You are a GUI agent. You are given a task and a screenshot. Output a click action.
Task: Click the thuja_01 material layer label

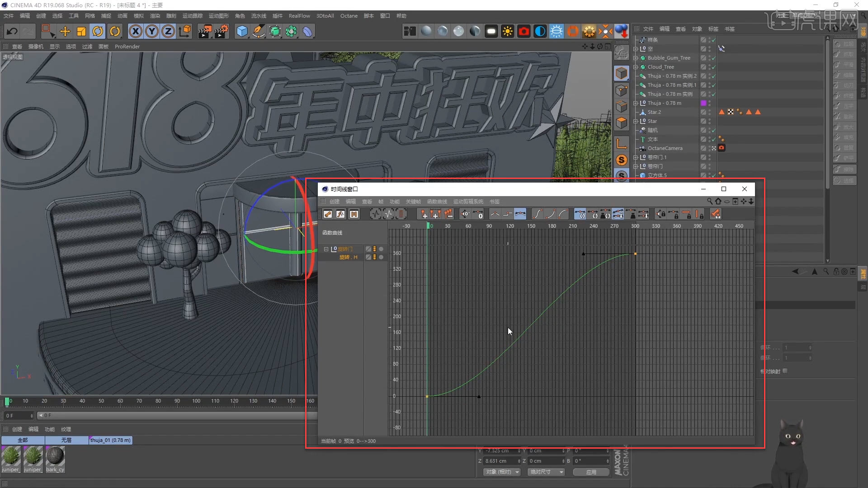pyautogui.click(x=110, y=440)
